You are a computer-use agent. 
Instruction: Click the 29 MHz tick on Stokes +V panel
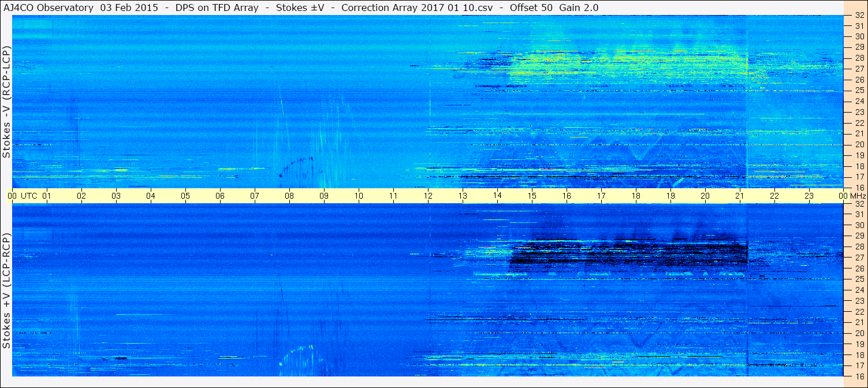pyautogui.click(x=859, y=236)
